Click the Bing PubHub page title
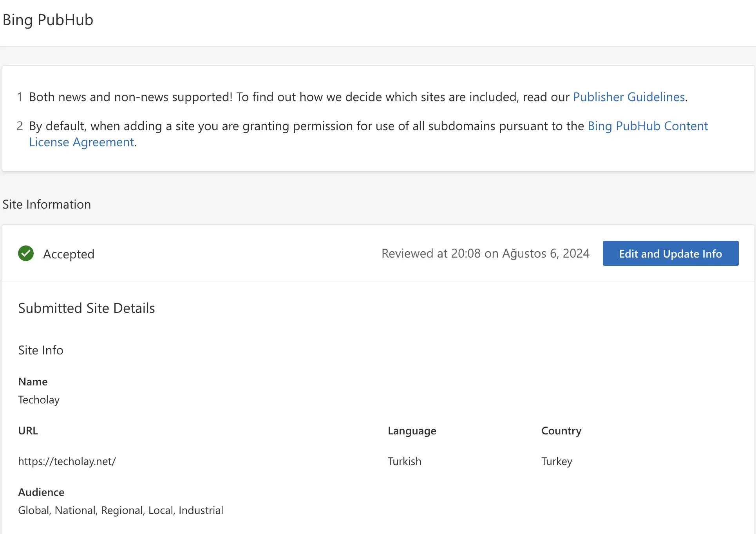The image size is (756, 534). pyautogui.click(x=48, y=20)
